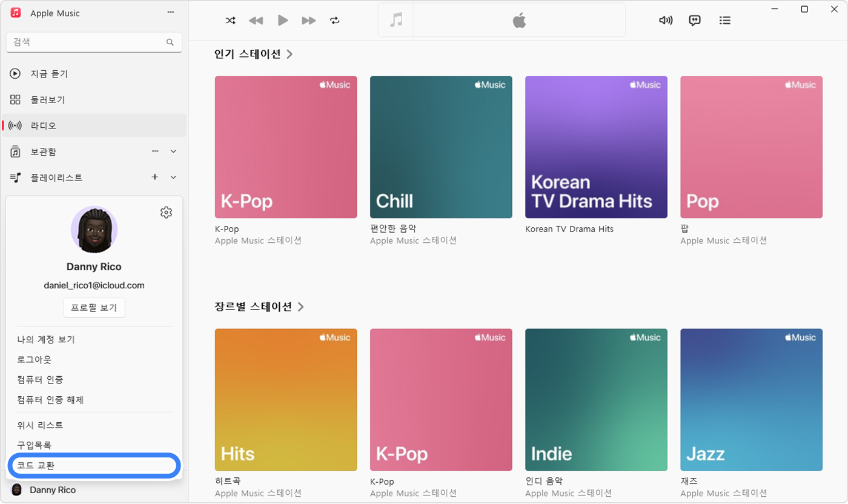Toggle repeat mode

335,21
